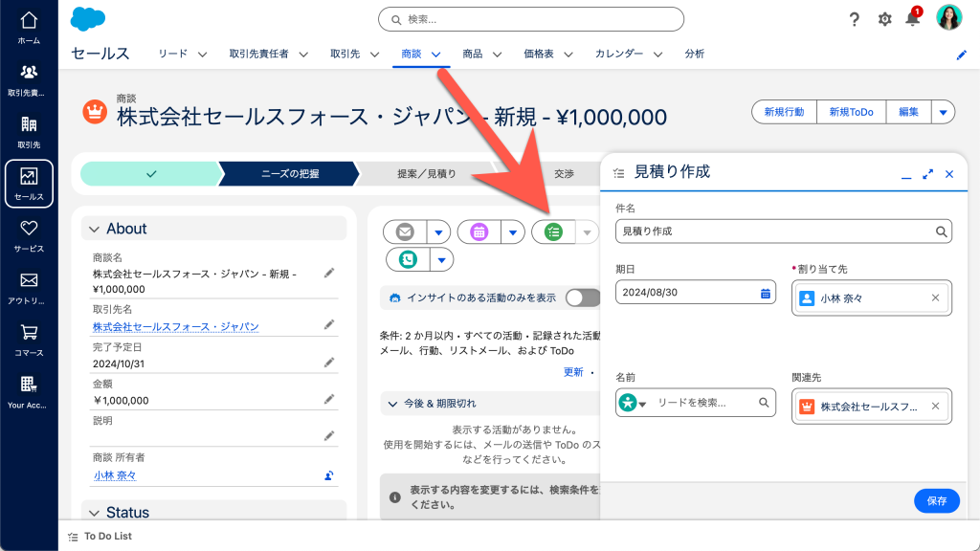Screen dimensions: 980x551
Task: Edit the account name field pencil
Action: (x=329, y=325)
